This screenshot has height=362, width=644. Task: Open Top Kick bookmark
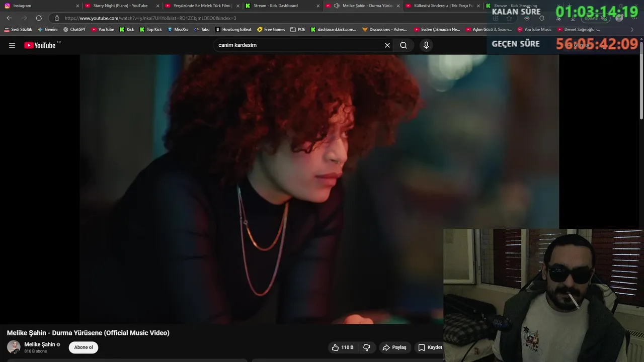[x=150, y=30]
